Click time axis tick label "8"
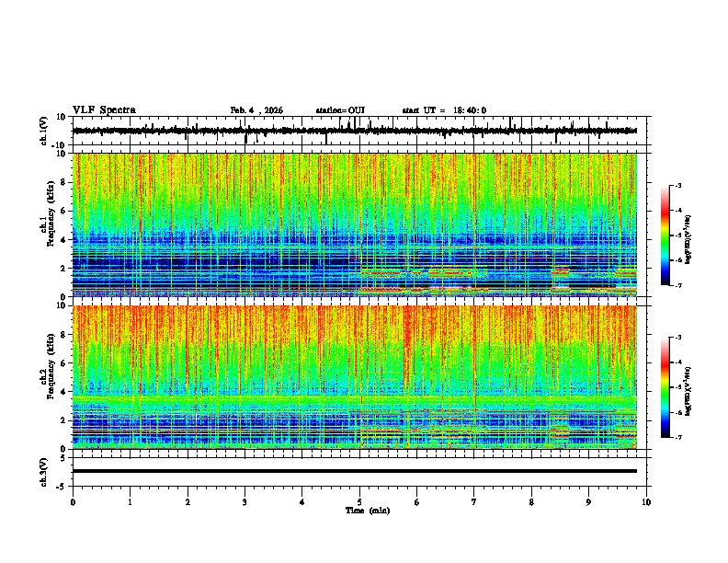The image size is (728, 563). coord(531,502)
